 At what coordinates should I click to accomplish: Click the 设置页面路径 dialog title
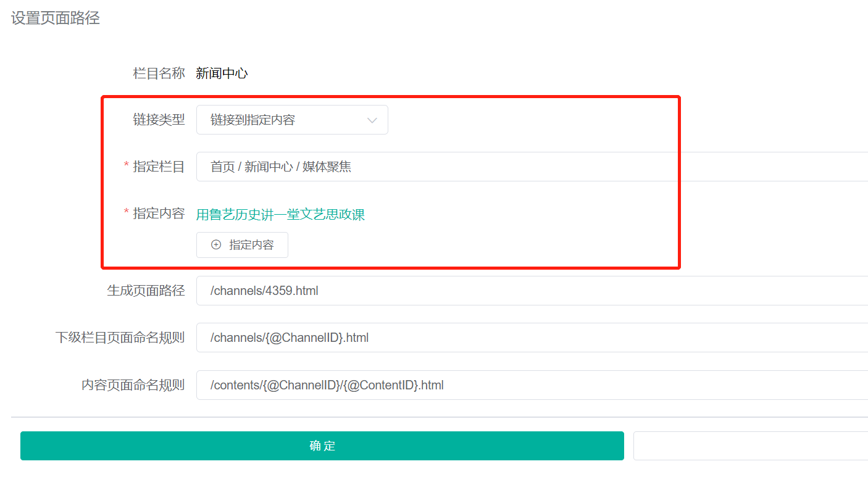coord(56,19)
